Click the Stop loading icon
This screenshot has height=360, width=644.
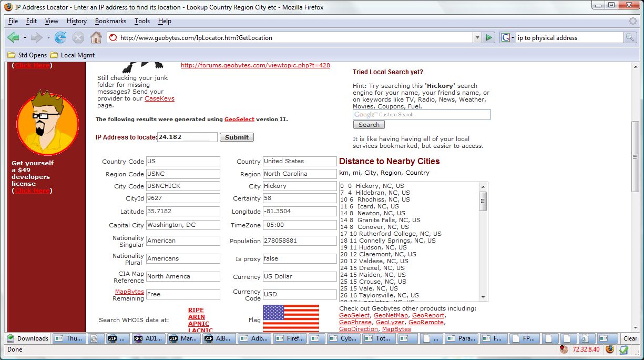(78, 37)
